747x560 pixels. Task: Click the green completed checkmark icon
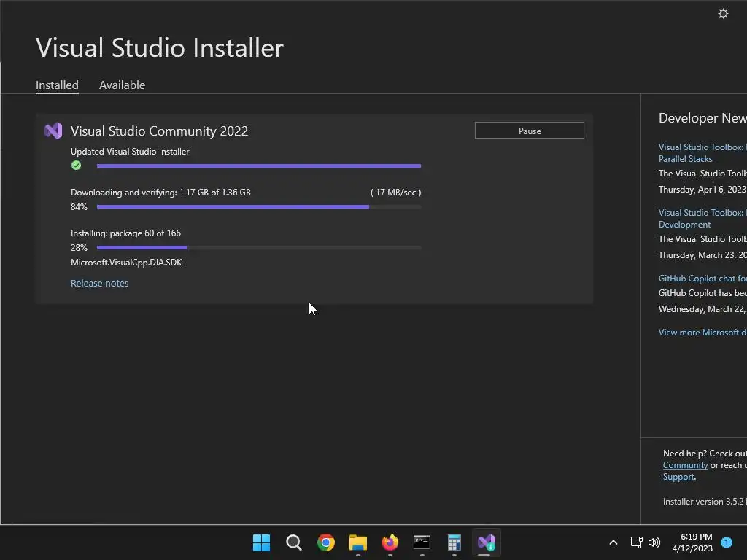pyautogui.click(x=76, y=166)
